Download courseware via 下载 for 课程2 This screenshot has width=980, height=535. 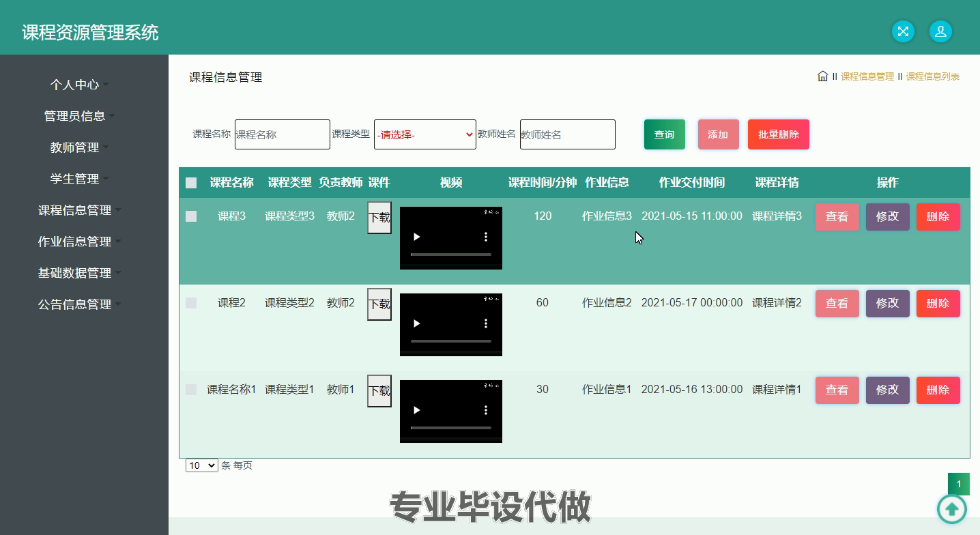[379, 304]
